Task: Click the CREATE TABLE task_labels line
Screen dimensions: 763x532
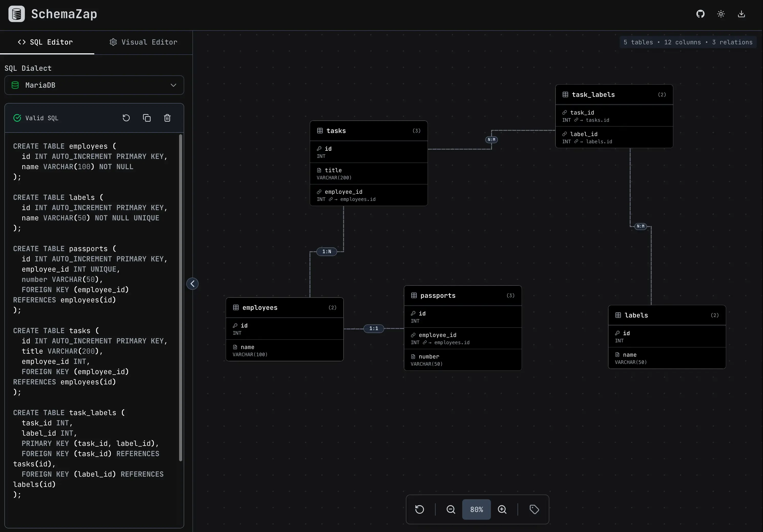Action: (69, 413)
